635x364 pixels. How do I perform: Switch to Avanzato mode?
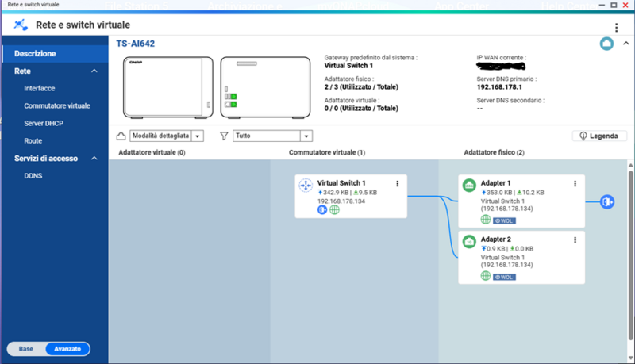tap(67, 349)
